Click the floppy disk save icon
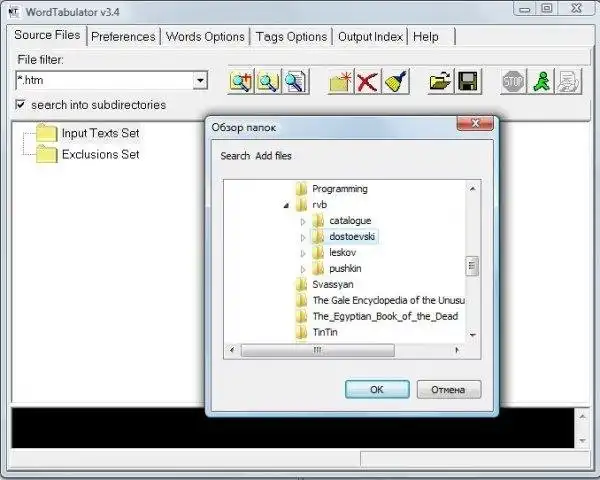The height and width of the screenshot is (480, 600). 468,81
